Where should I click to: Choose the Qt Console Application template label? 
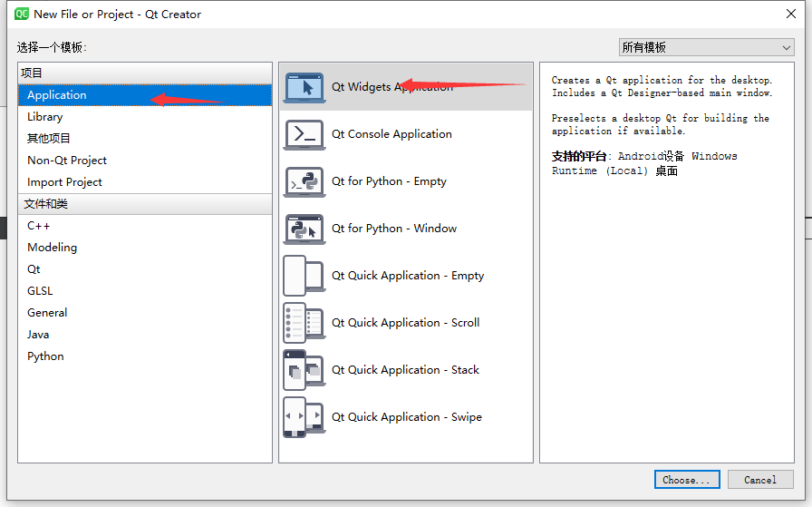[x=391, y=134]
